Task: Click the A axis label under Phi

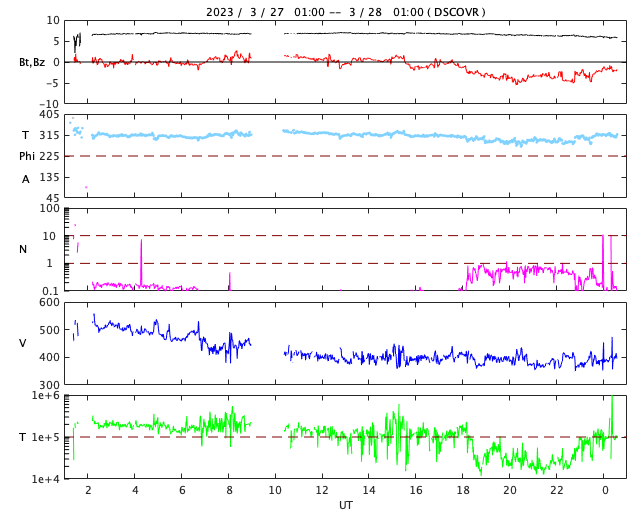Action: (x=26, y=179)
